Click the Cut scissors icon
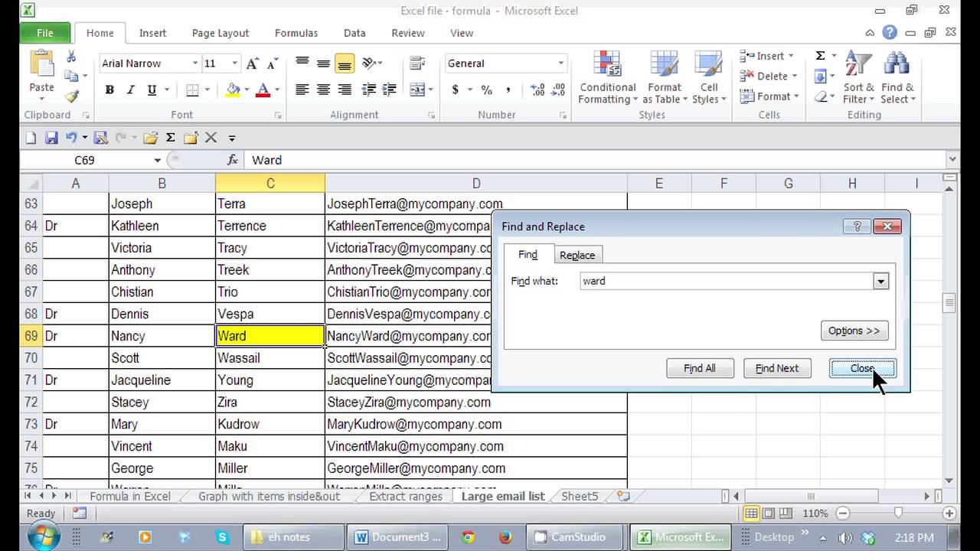The image size is (980, 551). (71, 57)
